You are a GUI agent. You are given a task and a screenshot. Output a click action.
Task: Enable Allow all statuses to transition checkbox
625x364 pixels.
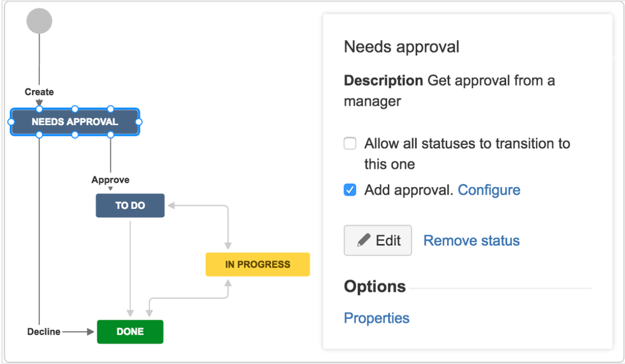point(350,144)
